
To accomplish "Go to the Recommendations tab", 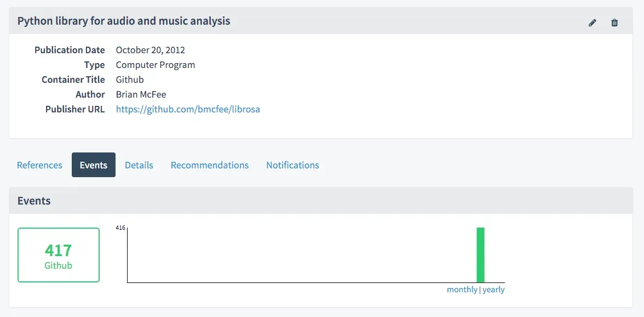I will coord(210,165).
